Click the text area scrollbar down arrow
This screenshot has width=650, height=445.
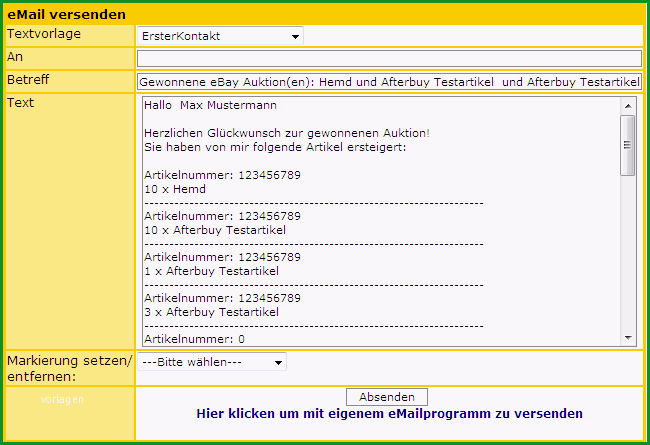click(x=628, y=338)
